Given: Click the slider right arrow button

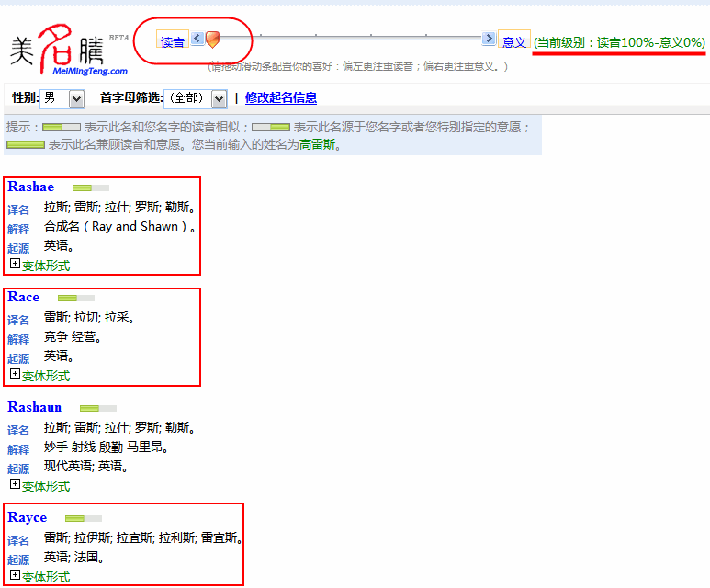Looking at the screenshot, I should 489,39.
